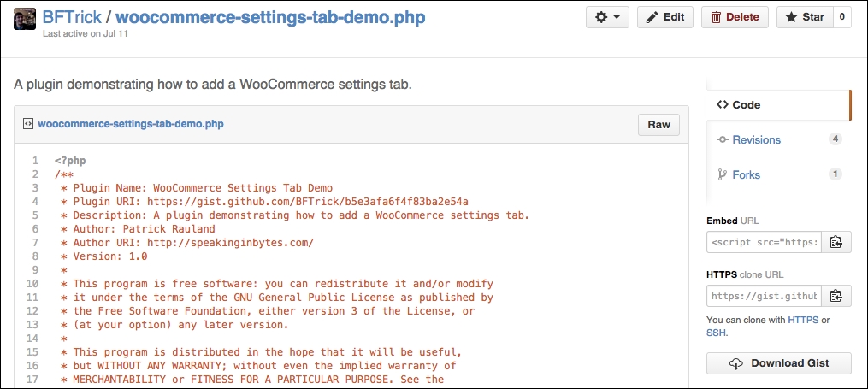Go to BFTrick profile link
This screenshot has width=868, height=389.
(x=72, y=17)
